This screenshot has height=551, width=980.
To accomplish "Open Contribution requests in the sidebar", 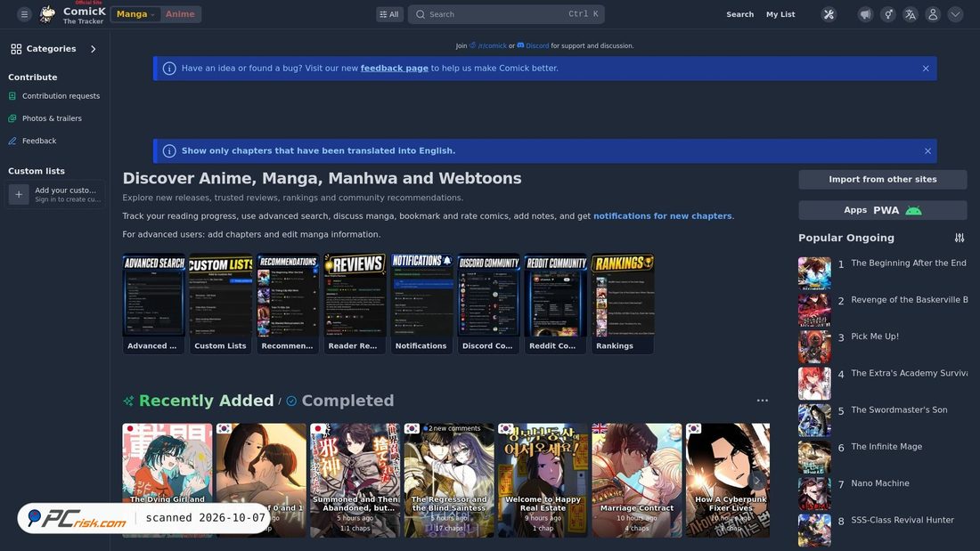I will 54,96.
